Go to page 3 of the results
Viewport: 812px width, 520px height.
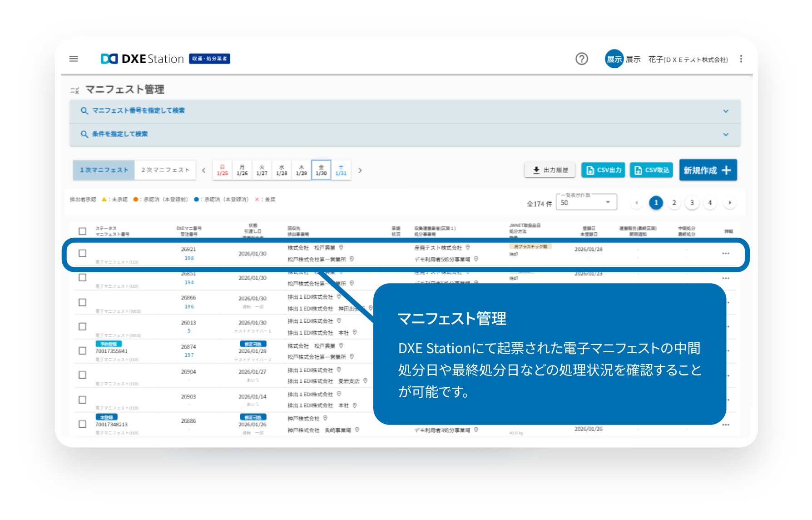pyautogui.click(x=692, y=202)
